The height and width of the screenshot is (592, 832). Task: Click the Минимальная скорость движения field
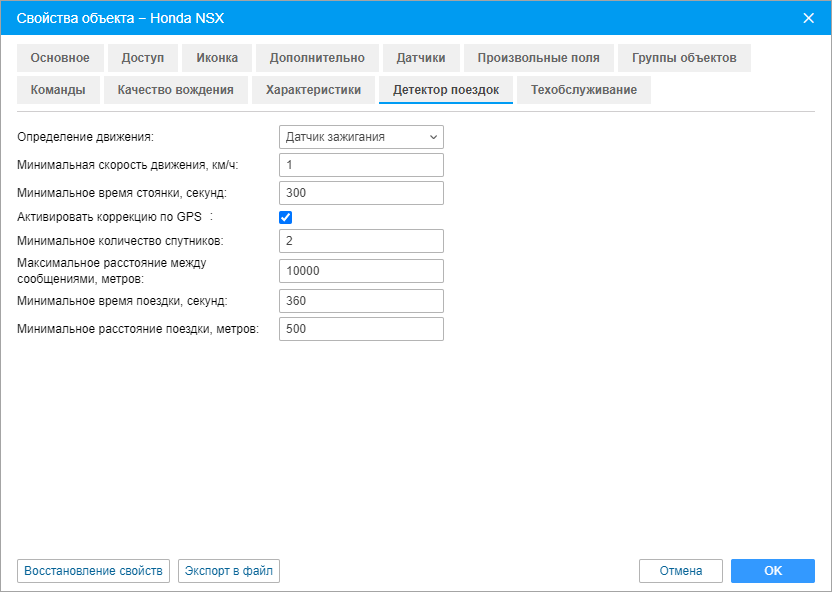(x=361, y=165)
